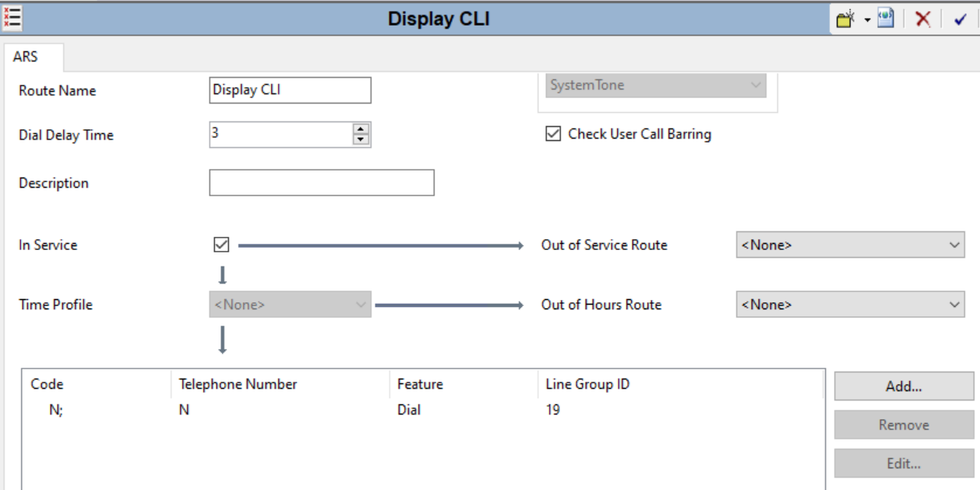Image resolution: width=980 pixels, height=490 pixels.
Task: Toggle the Check User Call Barring checkbox
Action: (x=553, y=134)
